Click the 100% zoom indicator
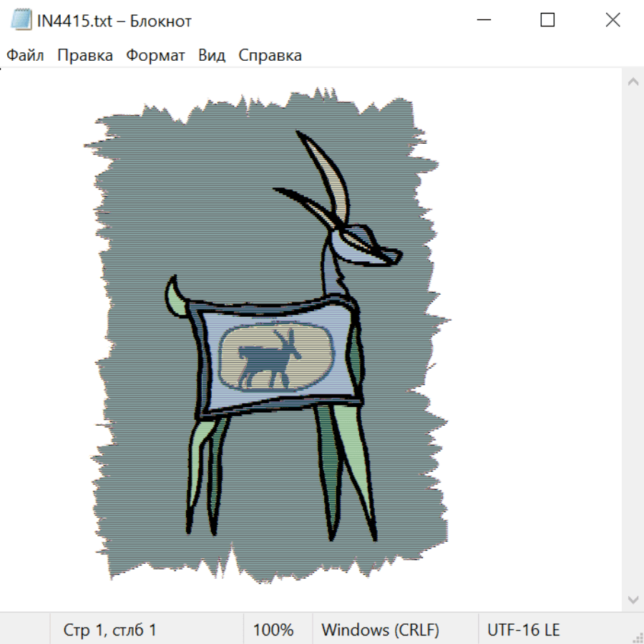 273,630
